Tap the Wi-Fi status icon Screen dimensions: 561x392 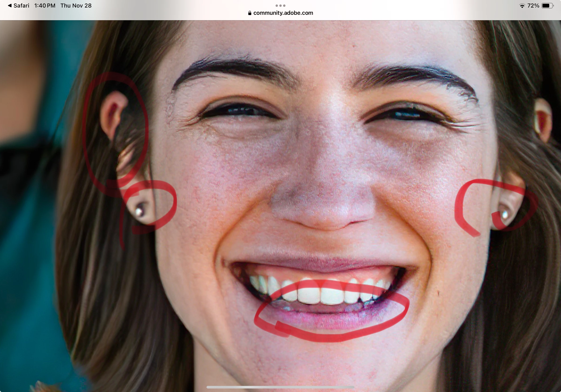pos(522,6)
